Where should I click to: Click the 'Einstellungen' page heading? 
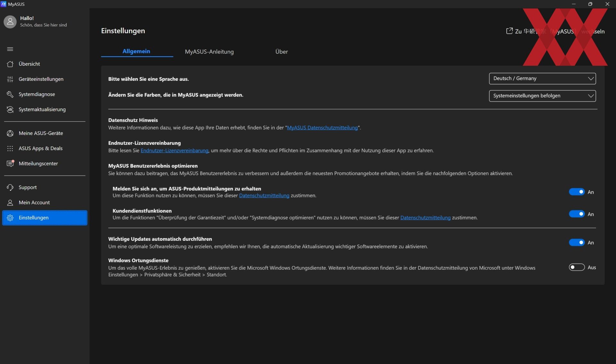click(123, 31)
